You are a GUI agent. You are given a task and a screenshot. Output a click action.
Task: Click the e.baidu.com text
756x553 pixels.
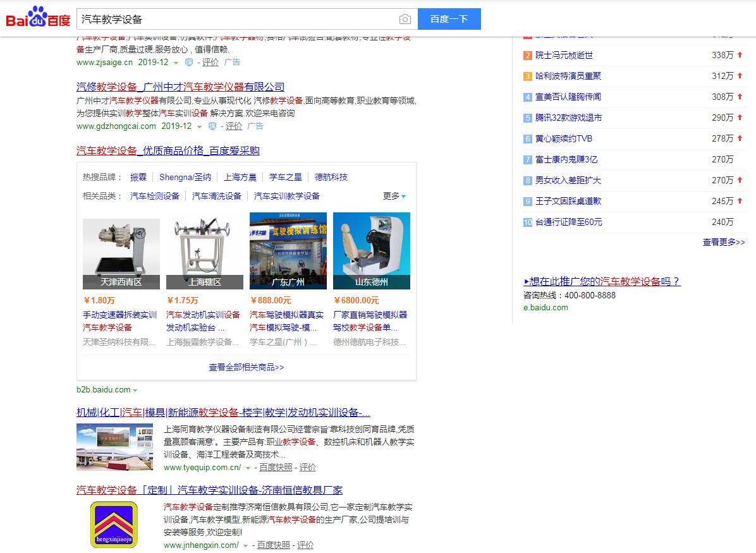click(x=546, y=308)
